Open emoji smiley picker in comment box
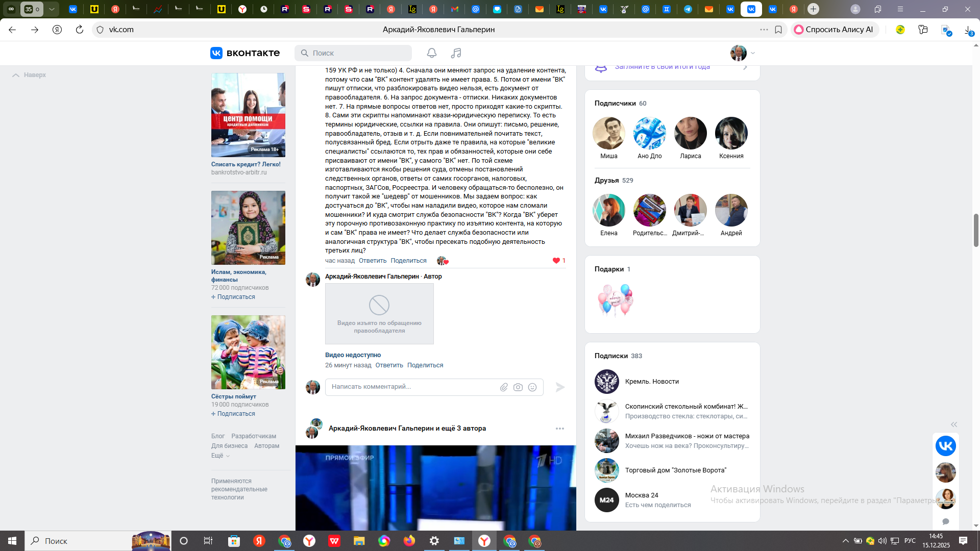This screenshot has width=980, height=551. pos(532,387)
